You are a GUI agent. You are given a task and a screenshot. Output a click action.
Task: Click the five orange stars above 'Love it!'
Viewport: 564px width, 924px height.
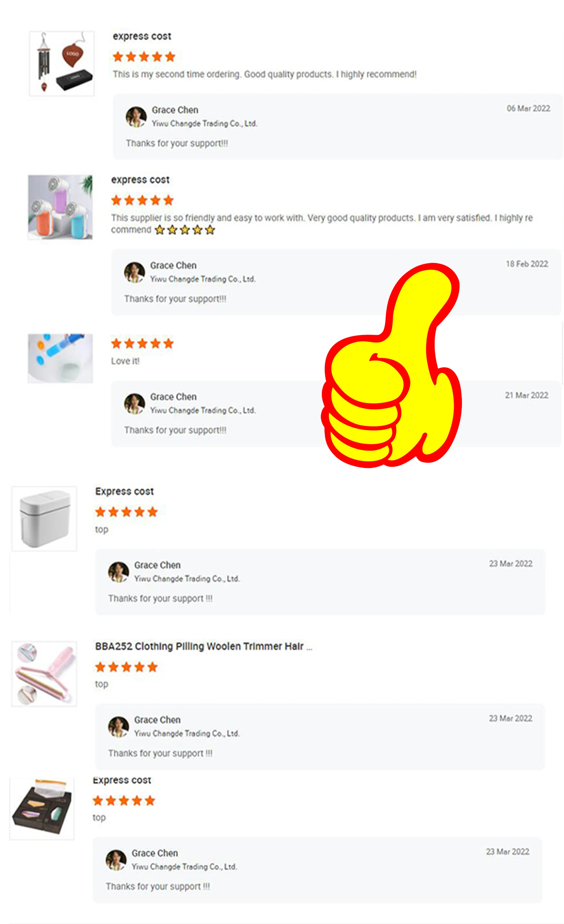pos(142,344)
